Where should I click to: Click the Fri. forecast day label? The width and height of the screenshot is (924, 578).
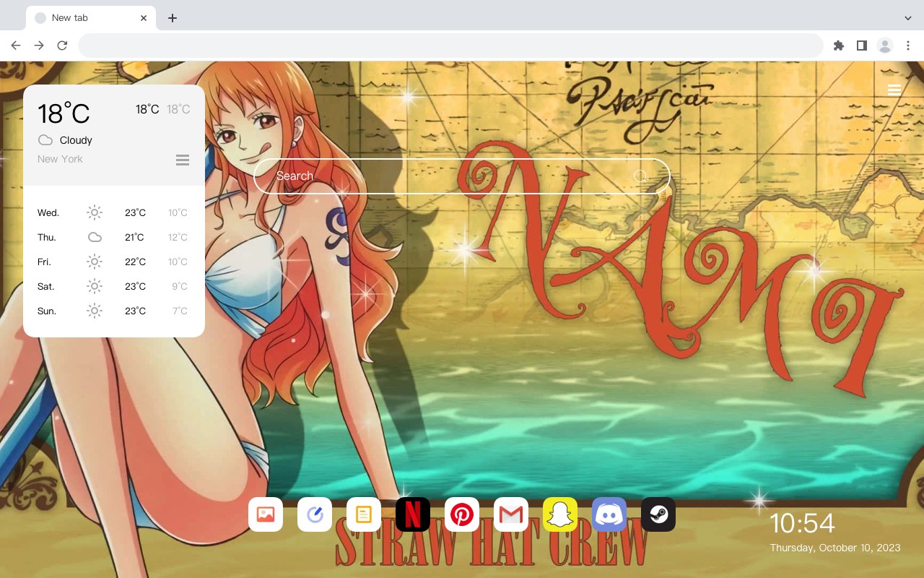click(x=44, y=262)
